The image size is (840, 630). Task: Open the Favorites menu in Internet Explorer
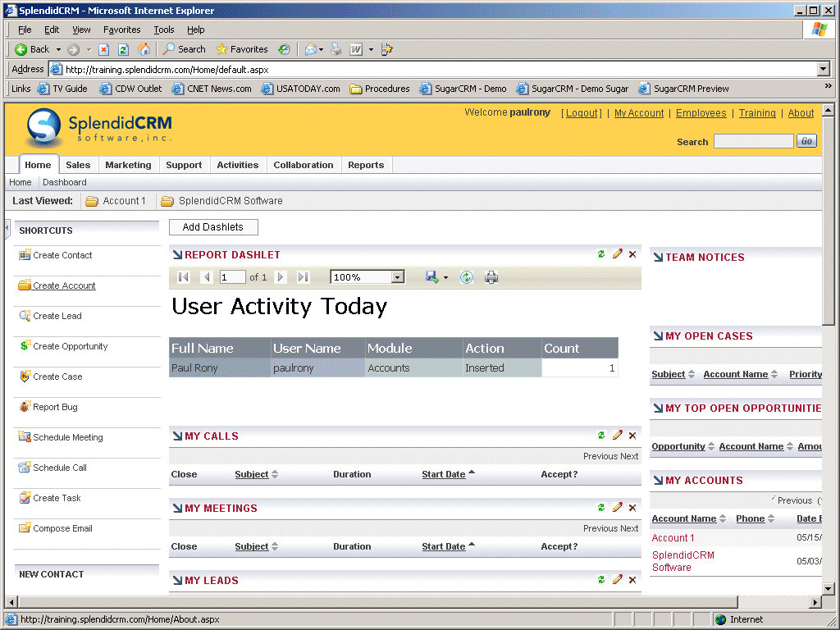[x=121, y=30]
